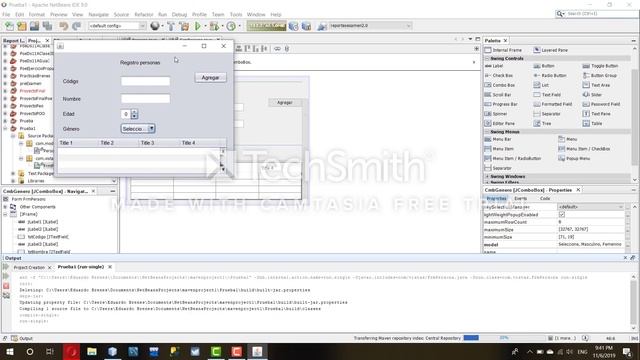
Task: Select the Password Field palette component
Action: pos(602,104)
